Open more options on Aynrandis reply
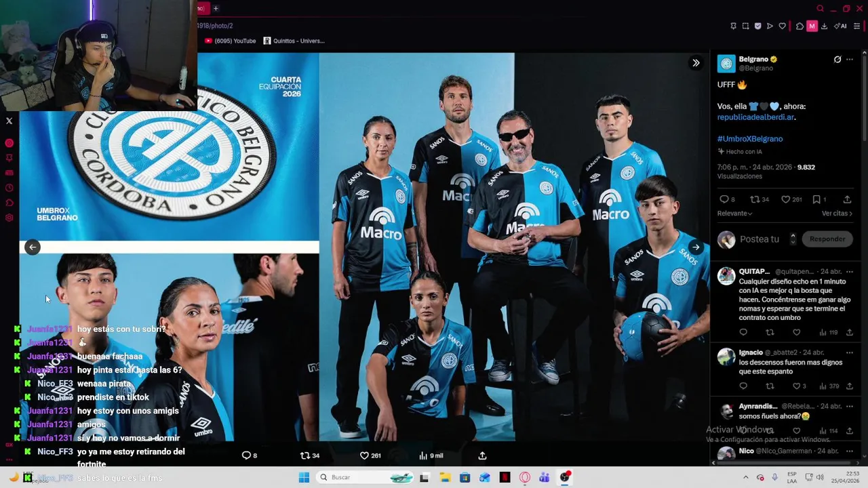The width and height of the screenshot is (868, 488). click(850, 406)
